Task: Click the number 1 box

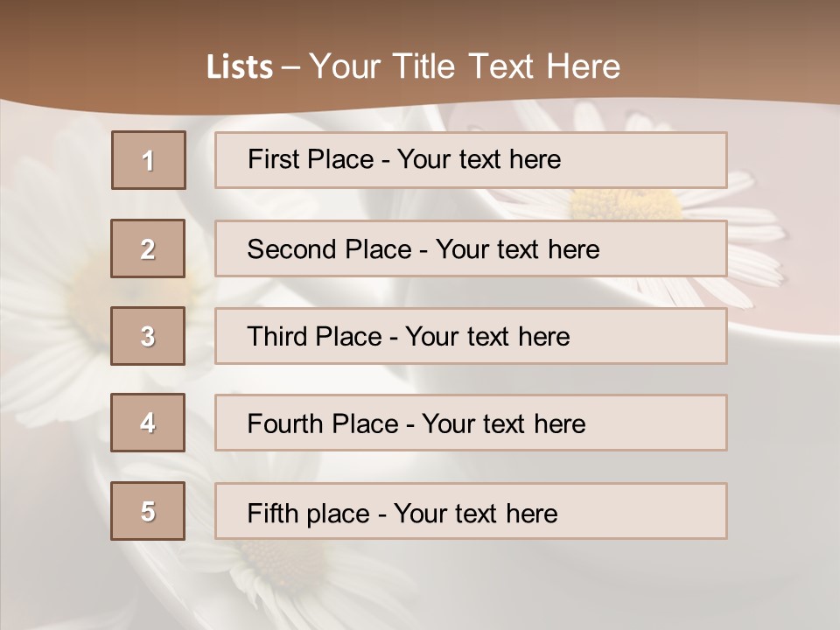Action: point(149,160)
